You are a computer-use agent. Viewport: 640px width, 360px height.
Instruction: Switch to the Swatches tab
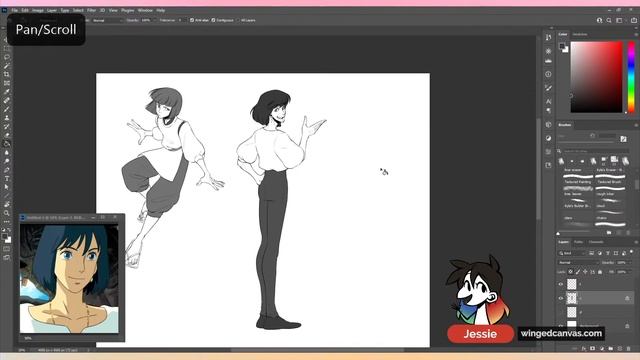pos(580,34)
